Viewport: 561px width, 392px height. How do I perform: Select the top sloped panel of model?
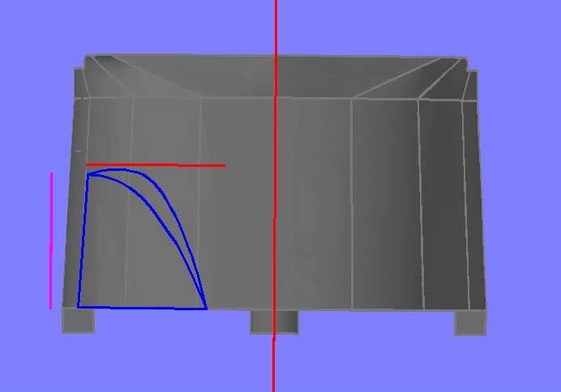click(276, 77)
